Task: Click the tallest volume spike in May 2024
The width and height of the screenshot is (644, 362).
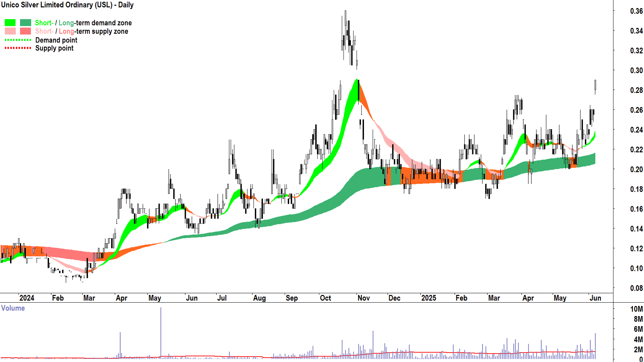Action: click(x=161, y=333)
